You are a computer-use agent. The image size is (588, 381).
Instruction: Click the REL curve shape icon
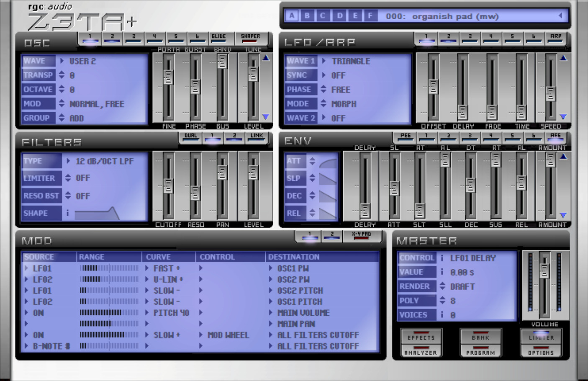tap(328, 213)
